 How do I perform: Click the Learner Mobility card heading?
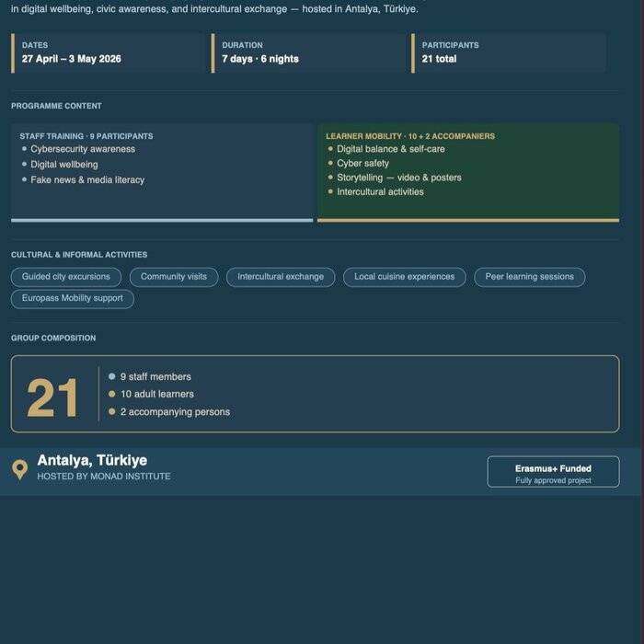coord(409,136)
